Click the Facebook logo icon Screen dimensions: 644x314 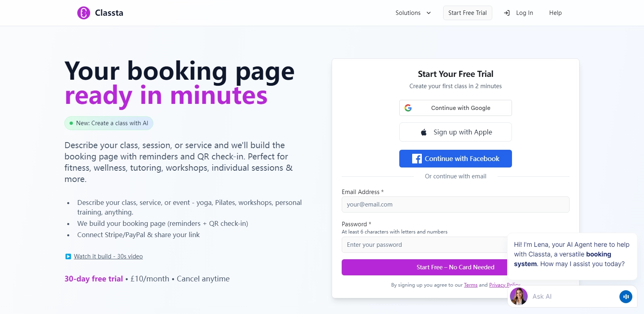coord(417,159)
